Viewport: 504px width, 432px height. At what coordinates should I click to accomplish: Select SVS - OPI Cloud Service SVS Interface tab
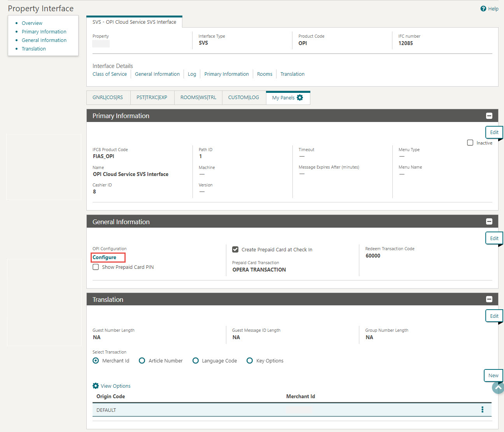tap(134, 22)
